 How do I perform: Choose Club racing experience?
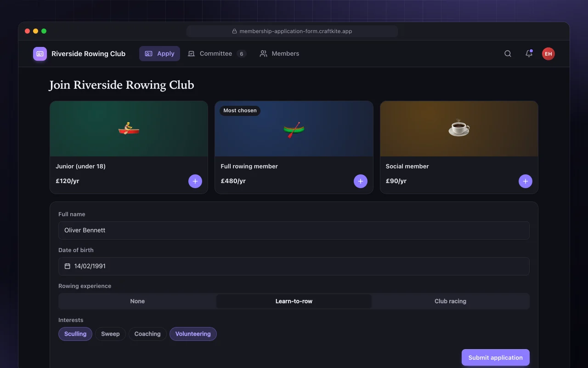(450, 301)
